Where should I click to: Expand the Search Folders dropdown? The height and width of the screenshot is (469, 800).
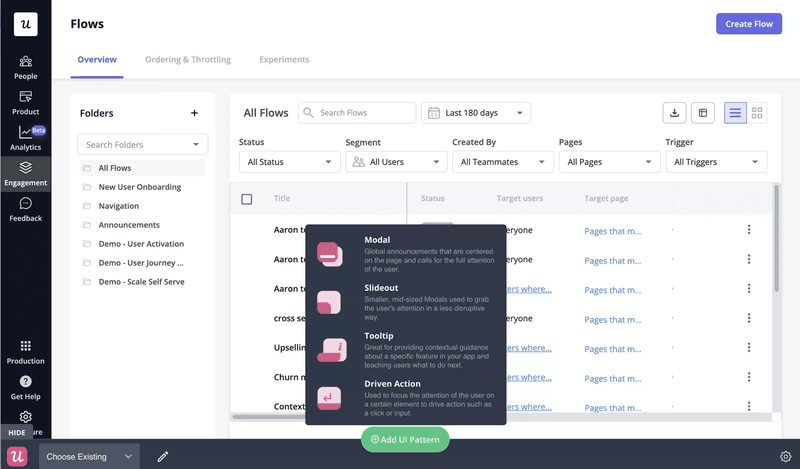click(x=143, y=144)
